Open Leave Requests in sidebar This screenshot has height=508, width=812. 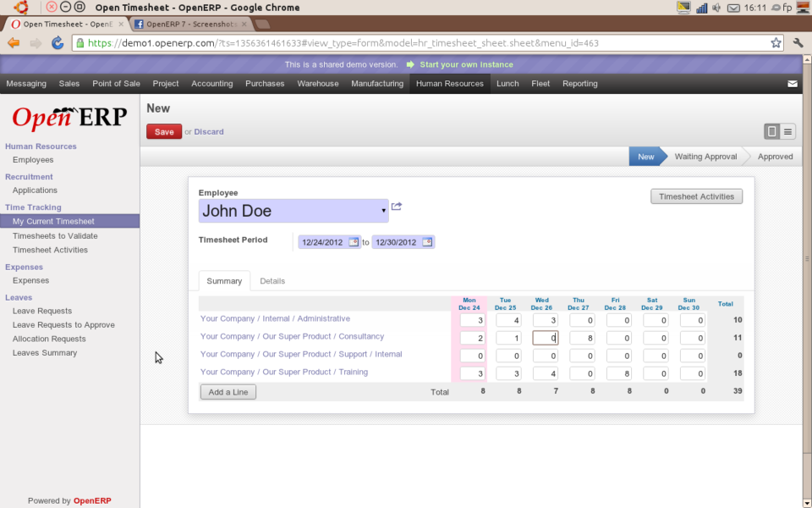(42, 311)
